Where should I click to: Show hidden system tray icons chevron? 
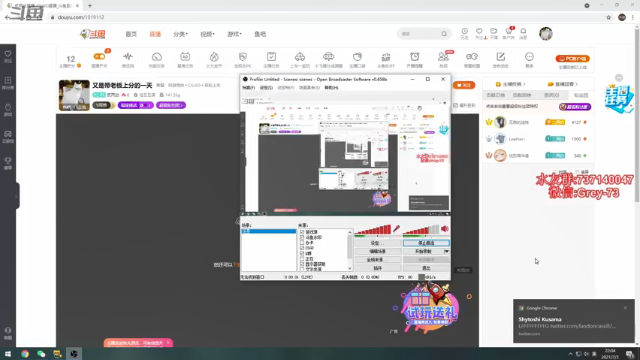[x=570, y=354]
